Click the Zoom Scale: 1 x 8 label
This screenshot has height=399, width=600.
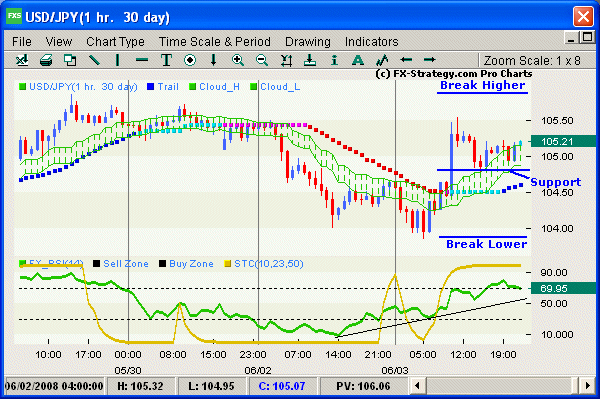tap(532, 60)
